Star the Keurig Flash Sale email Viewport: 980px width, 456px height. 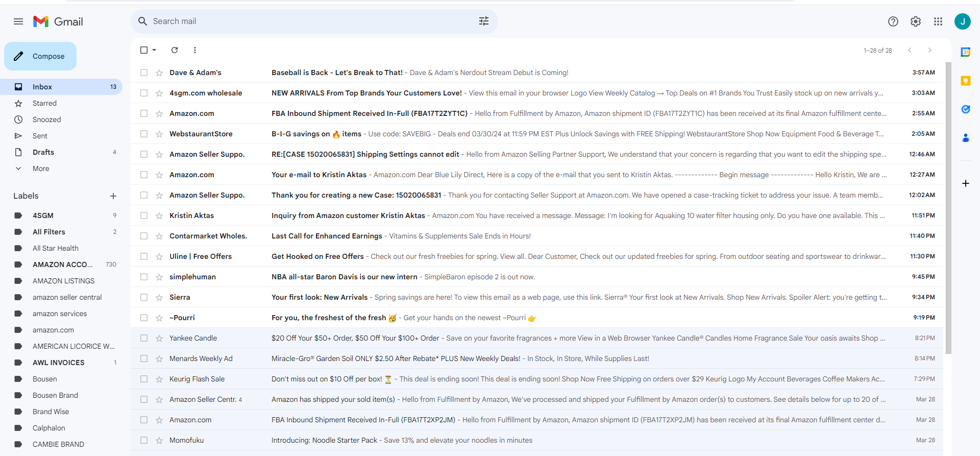(159, 379)
